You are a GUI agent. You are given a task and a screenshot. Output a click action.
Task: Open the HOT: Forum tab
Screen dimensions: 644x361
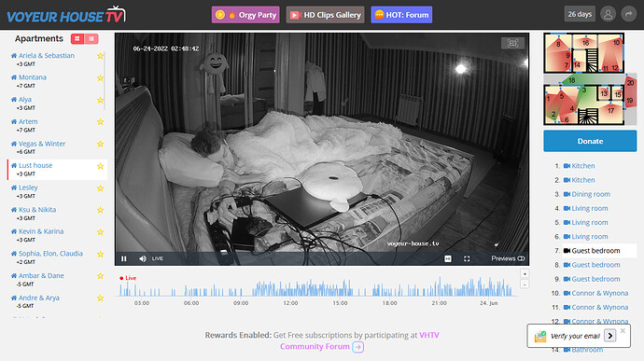pos(401,15)
